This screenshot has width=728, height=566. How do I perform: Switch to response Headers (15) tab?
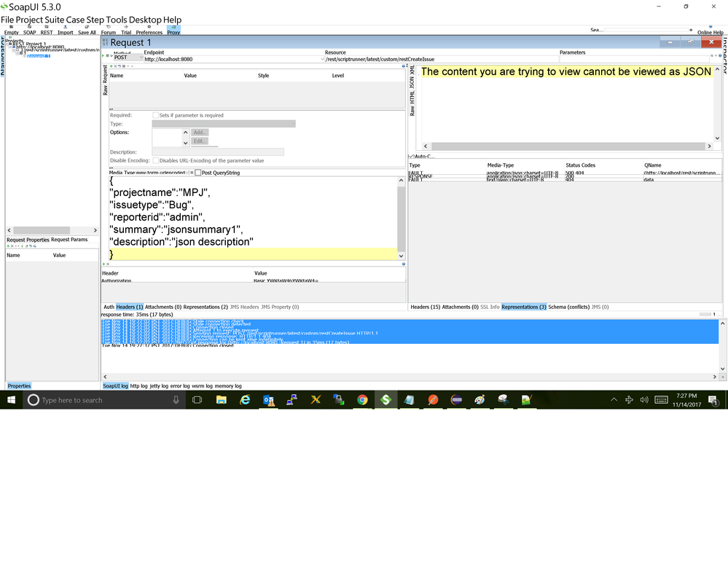tap(426, 307)
